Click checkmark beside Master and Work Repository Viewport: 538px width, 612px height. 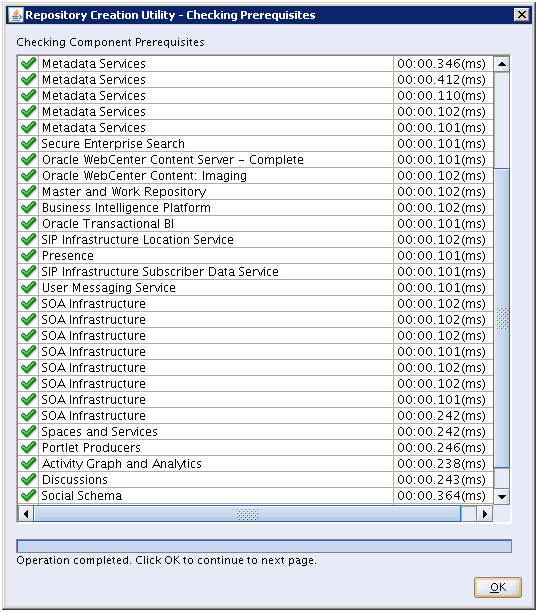[x=29, y=192]
